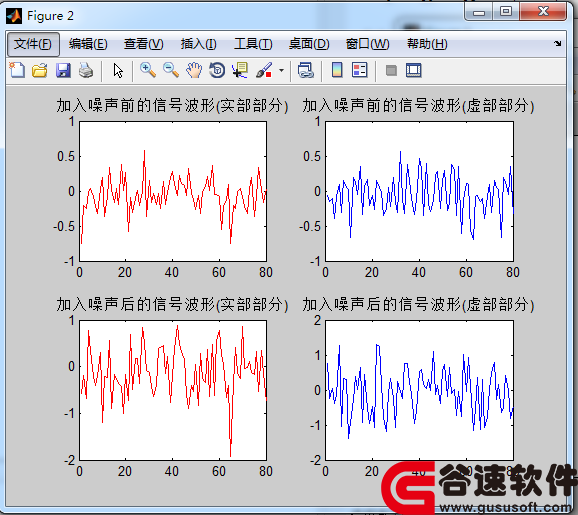The width and height of the screenshot is (578, 515).
Task: Open the Brush tool color dropdown arrow
Action: point(282,70)
